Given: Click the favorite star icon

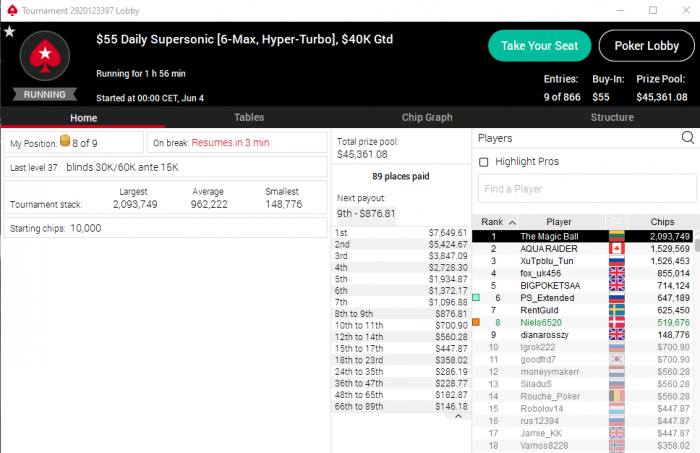Looking at the screenshot, I should [x=9, y=32].
